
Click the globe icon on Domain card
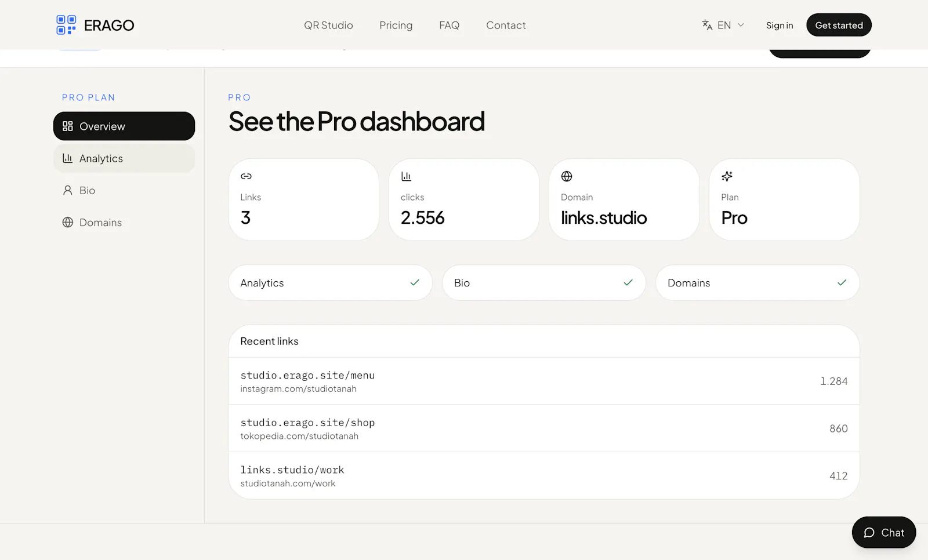567,176
